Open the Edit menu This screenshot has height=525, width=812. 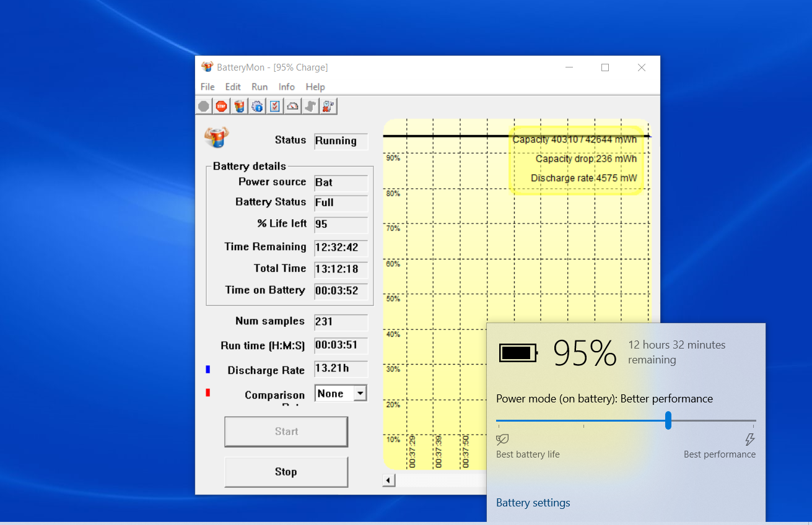point(233,87)
